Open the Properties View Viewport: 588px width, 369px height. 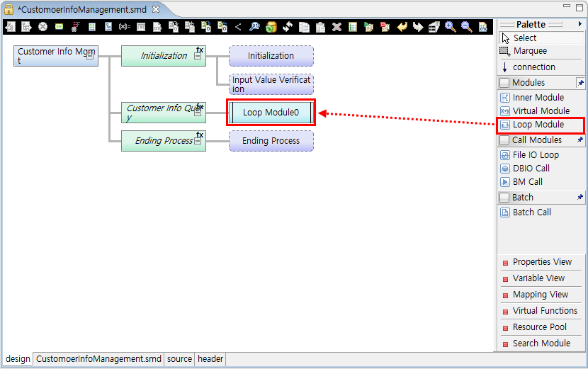541,262
